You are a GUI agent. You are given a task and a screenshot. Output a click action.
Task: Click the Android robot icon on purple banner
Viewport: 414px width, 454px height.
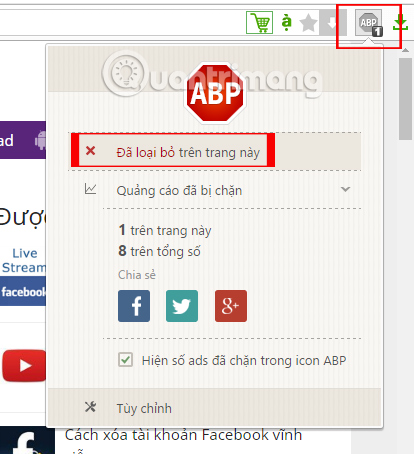(40, 140)
